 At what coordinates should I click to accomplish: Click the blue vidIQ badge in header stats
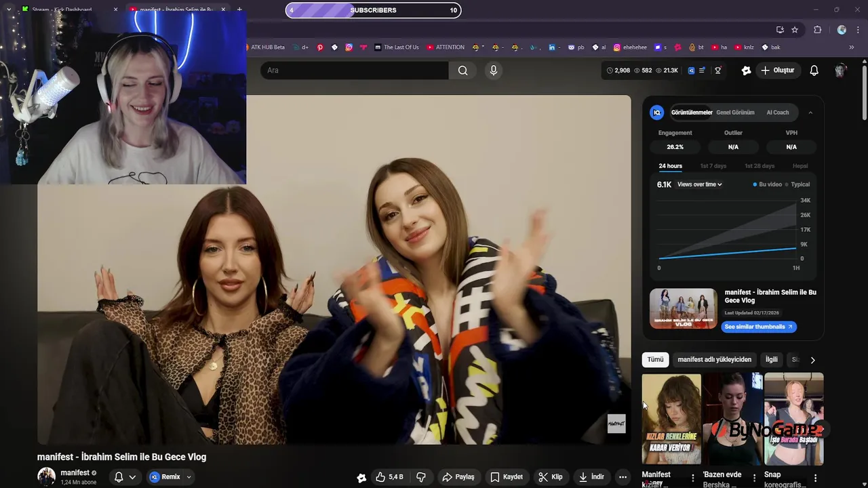691,70
